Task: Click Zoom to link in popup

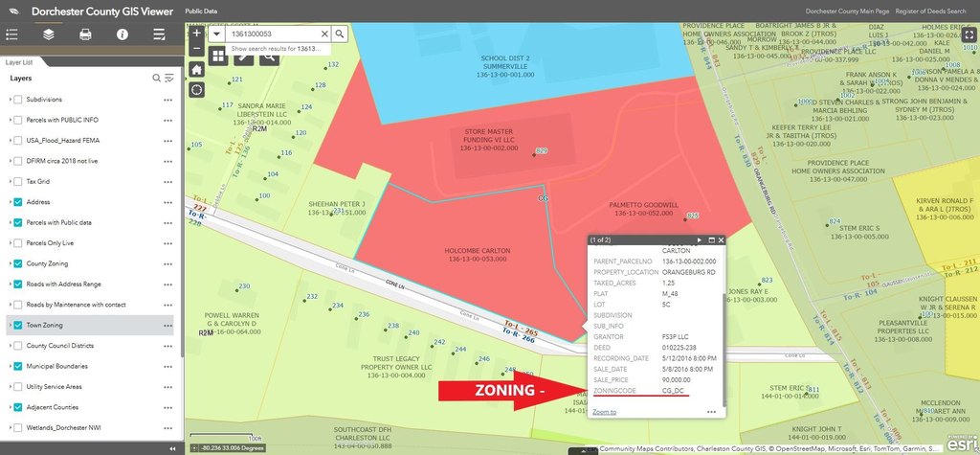Action: pyautogui.click(x=604, y=412)
